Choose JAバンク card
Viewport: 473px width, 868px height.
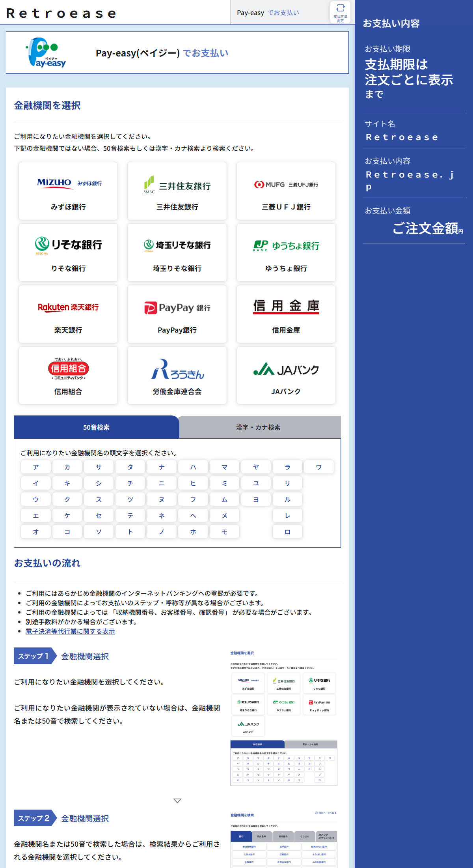286,376
